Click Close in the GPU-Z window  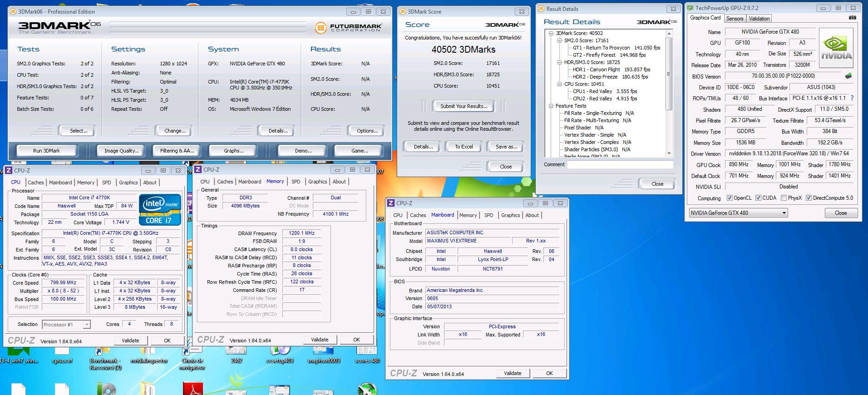click(841, 212)
